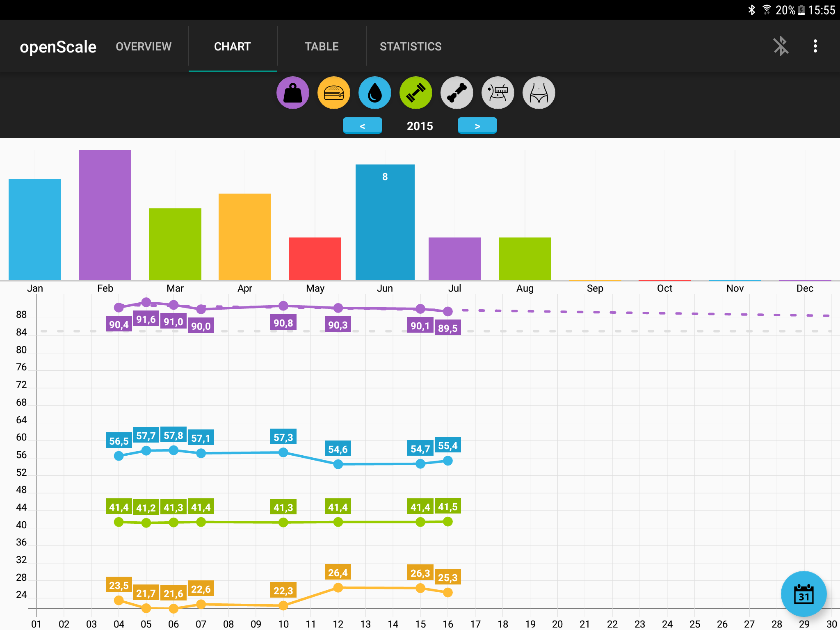Select the June bar labeled 8
The image size is (840, 630).
(385, 221)
